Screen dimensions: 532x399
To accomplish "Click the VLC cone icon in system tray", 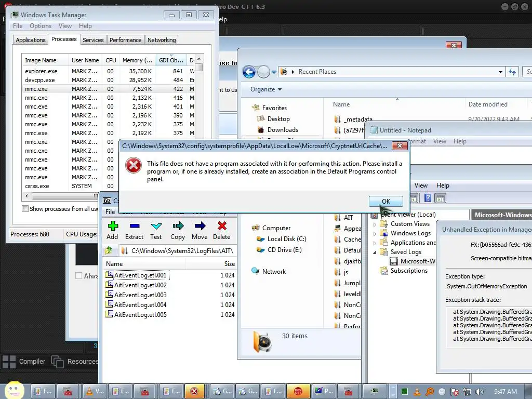I will click(417, 392).
